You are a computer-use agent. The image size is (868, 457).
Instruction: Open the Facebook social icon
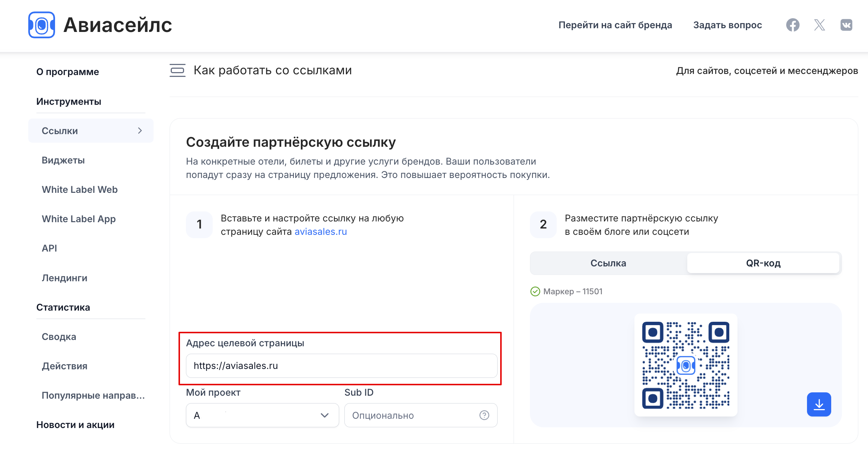coord(793,25)
